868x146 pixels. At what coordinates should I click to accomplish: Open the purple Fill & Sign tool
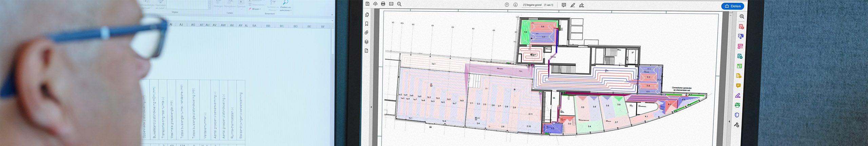tap(738, 96)
